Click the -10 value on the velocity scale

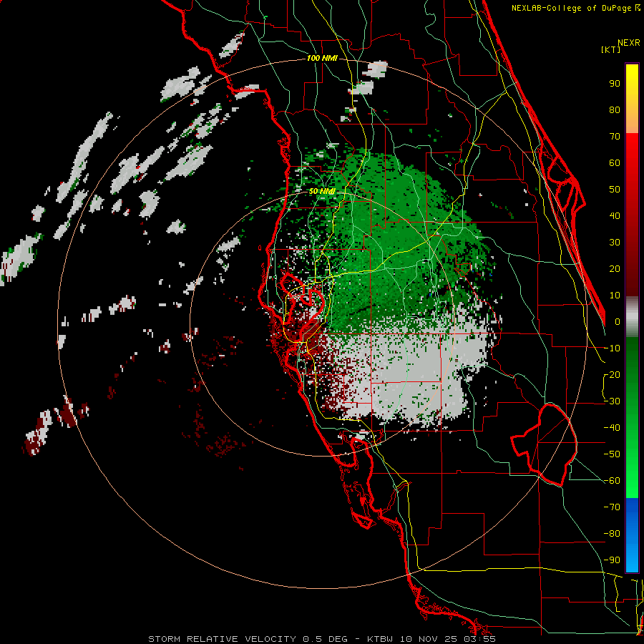[612, 348]
